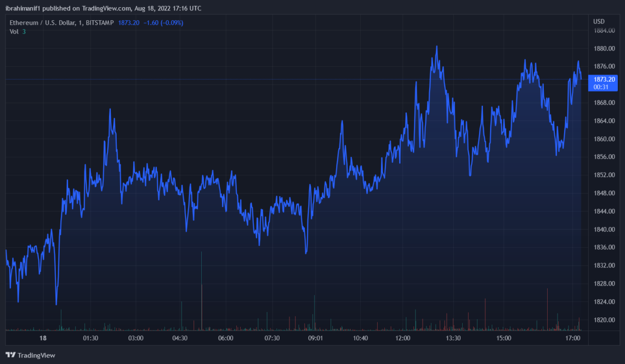This screenshot has width=625, height=364.
Task: Click the 1873.20 price value in the chart header
Action: 129,22
